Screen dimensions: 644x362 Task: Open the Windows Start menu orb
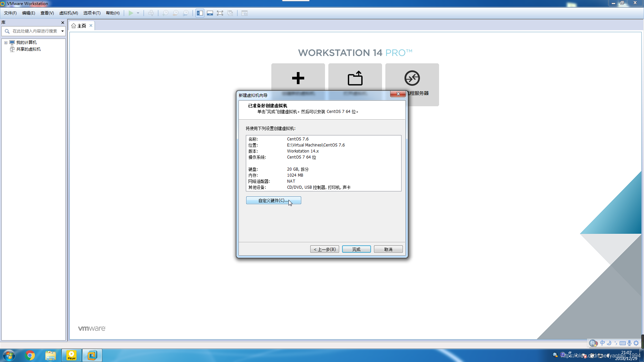pos(9,355)
